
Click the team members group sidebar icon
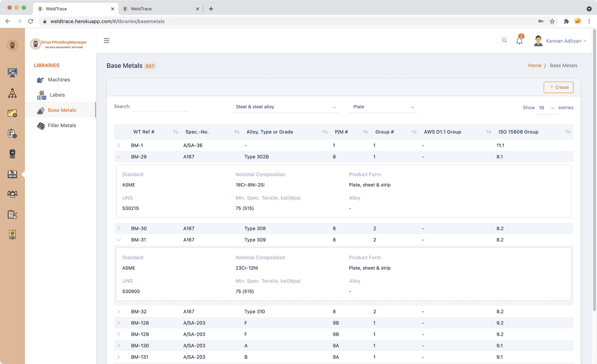pyautogui.click(x=12, y=194)
